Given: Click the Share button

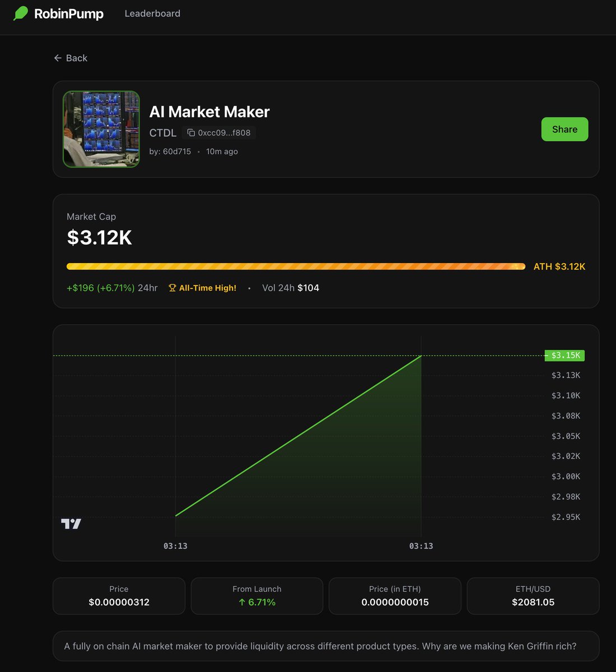Looking at the screenshot, I should coord(564,129).
